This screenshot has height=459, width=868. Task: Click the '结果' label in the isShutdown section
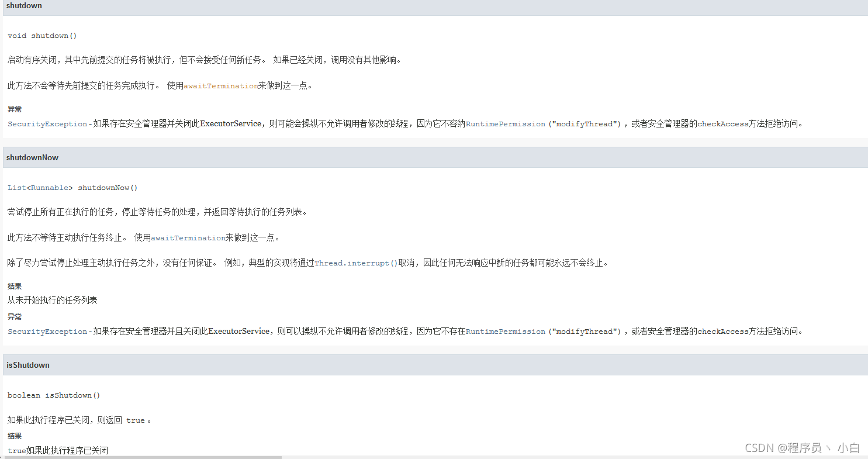pyautogui.click(x=15, y=436)
